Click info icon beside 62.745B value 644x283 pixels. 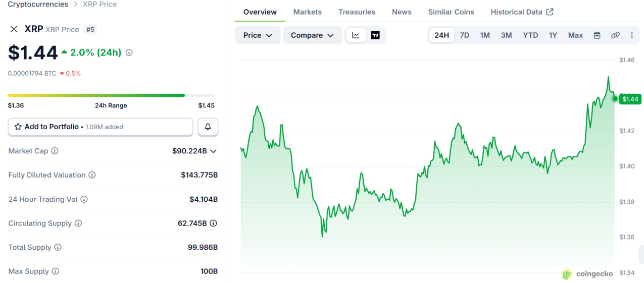214,223
